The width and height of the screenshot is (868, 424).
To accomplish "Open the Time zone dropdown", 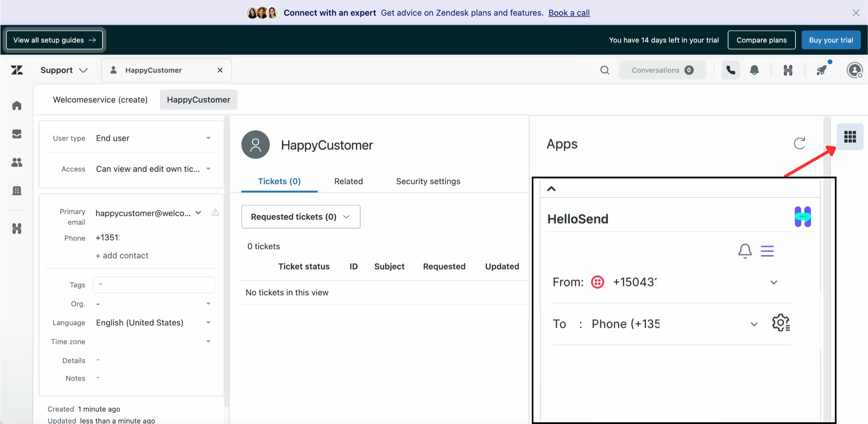I will pyautogui.click(x=153, y=341).
